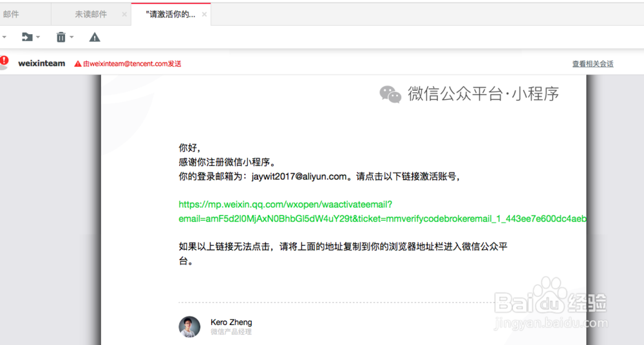The image size is (644, 345).
Task: Close the "请激活你的..." tab
Action: click(x=204, y=14)
